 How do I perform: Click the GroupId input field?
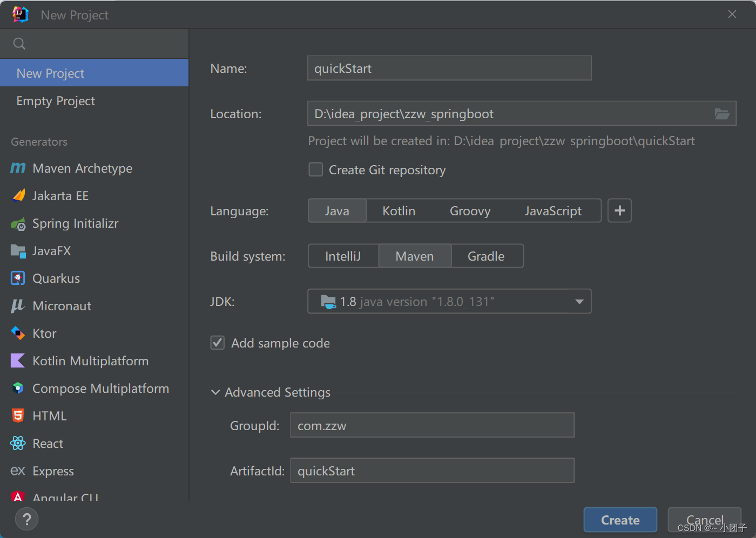click(432, 425)
